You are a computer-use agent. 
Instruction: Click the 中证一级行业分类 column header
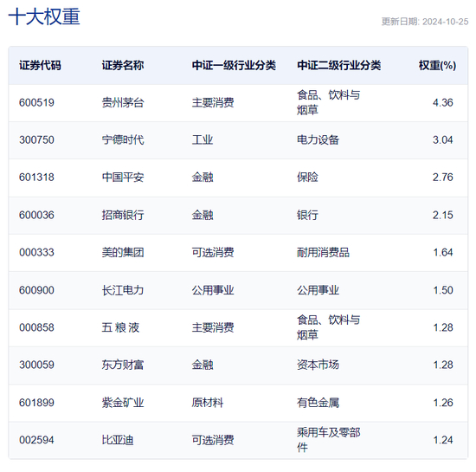click(234, 65)
